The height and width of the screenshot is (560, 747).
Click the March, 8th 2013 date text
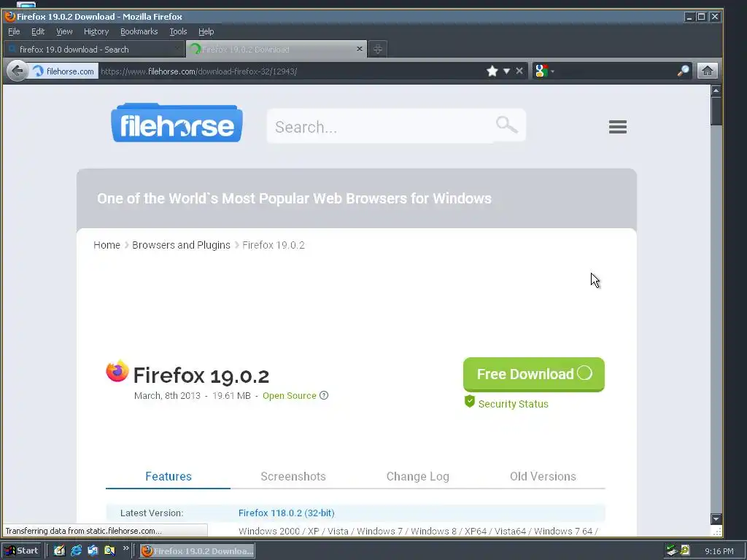coord(167,396)
